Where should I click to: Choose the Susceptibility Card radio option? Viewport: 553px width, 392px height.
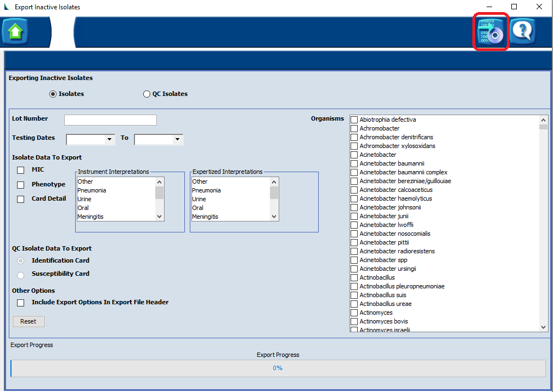[21, 275]
